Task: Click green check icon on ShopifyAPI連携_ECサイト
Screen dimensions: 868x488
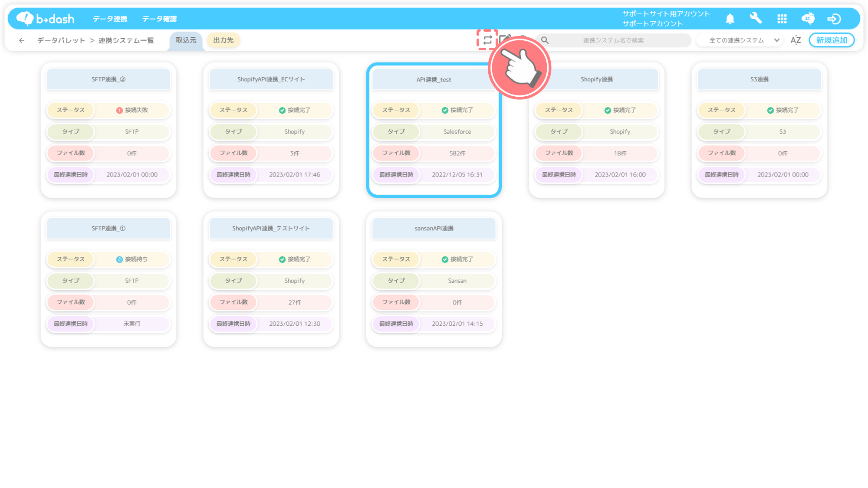Action: [x=282, y=110]
